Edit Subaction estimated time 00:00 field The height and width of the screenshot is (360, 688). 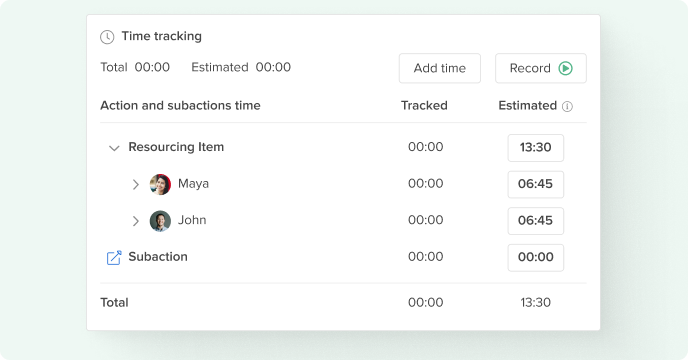pos(535,257)
